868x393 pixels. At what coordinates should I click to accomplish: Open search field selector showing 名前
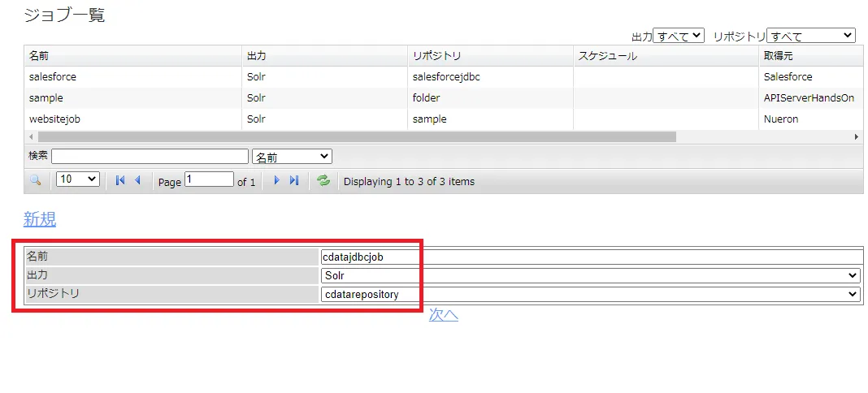292,156
